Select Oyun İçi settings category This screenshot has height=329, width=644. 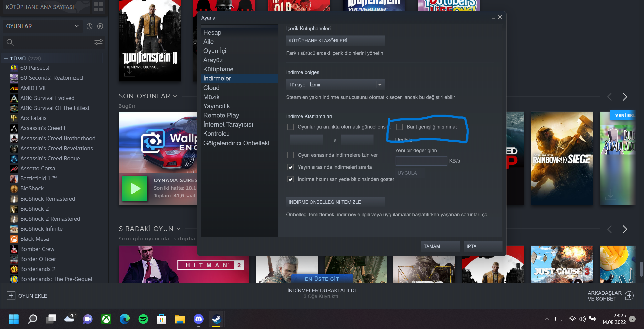tap(239, 51)
